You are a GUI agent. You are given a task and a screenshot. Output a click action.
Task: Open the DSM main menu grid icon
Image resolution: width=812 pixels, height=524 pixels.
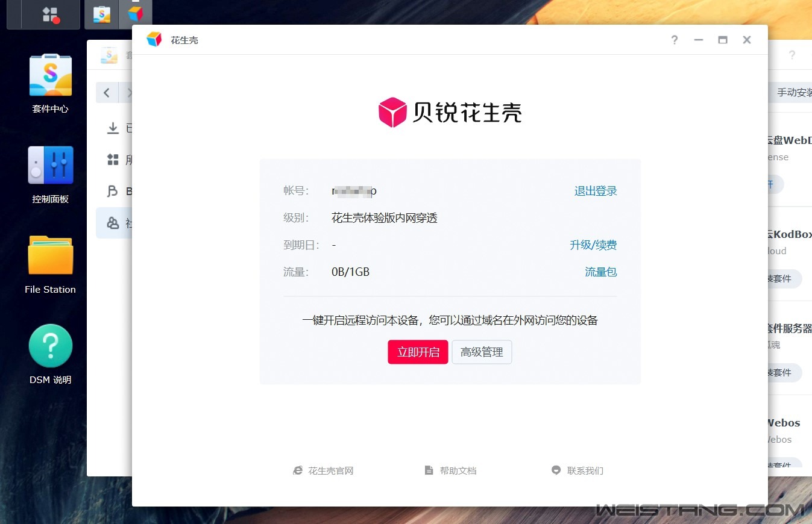tap(51, 14)
